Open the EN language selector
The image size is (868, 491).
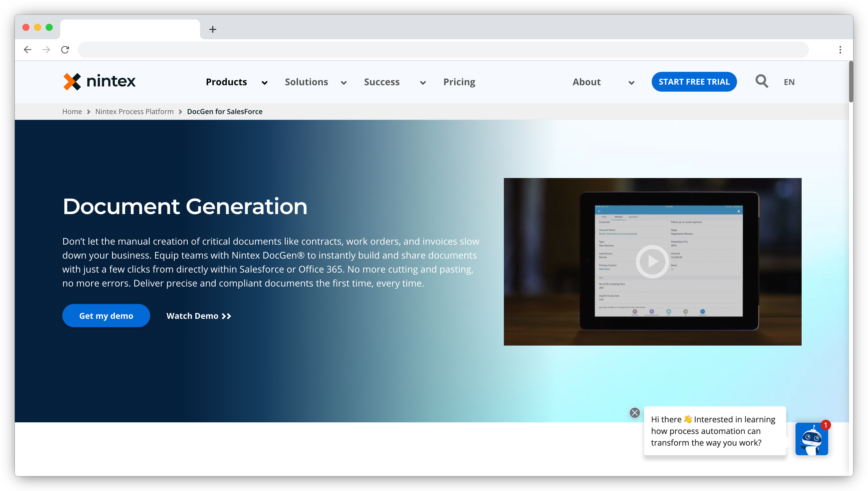click(x=789, y=82)
